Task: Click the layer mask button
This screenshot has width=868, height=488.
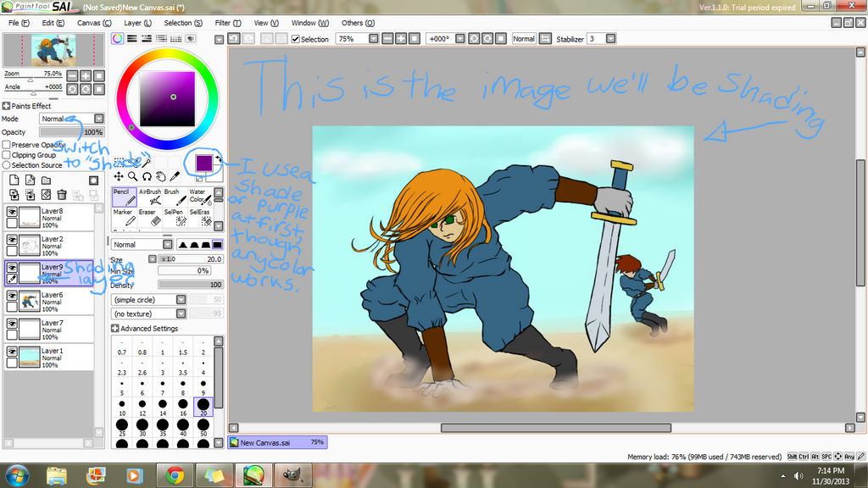Action: [93, 180]
